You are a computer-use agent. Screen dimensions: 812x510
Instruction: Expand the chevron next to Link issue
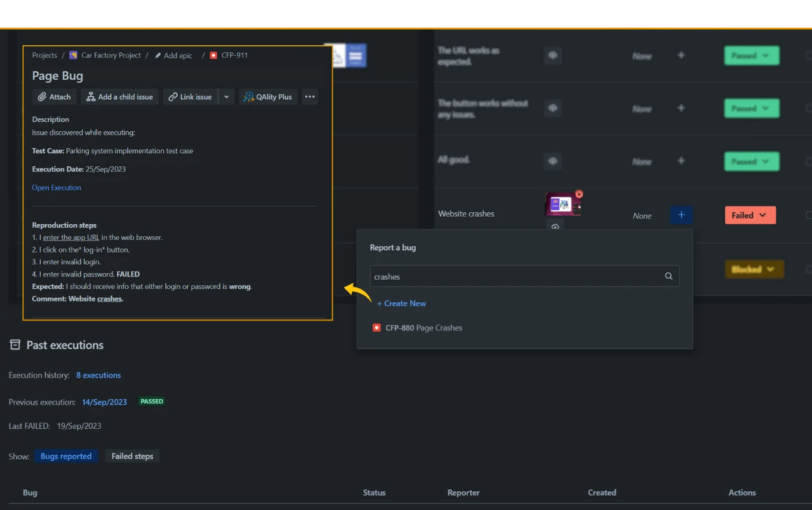click(226, 96)
